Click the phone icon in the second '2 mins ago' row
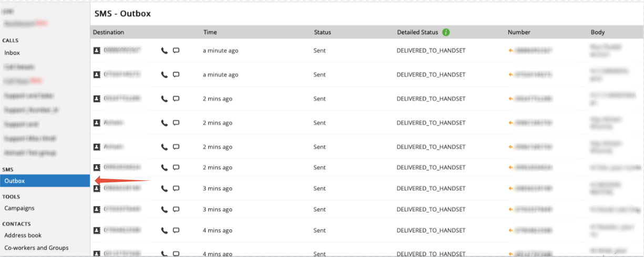Image resolution: width=644 pixels, height=257 pixels. click(165, 123)
